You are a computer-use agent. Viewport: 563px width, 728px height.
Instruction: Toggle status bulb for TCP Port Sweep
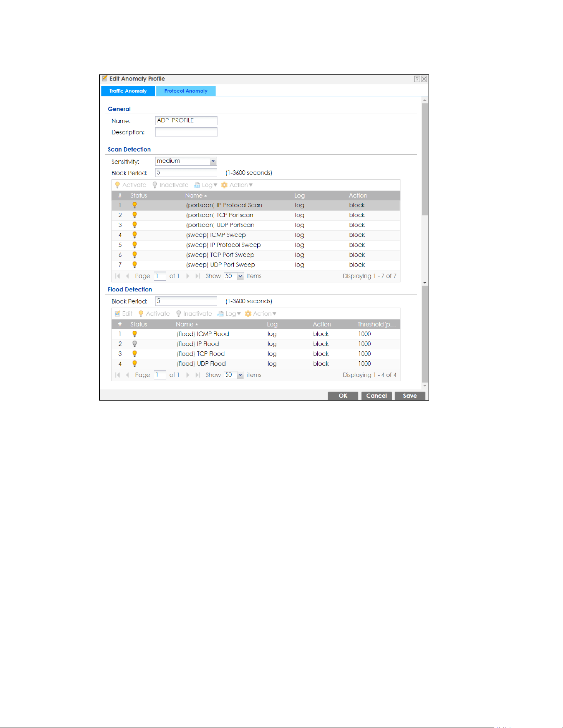click(134, 255)
